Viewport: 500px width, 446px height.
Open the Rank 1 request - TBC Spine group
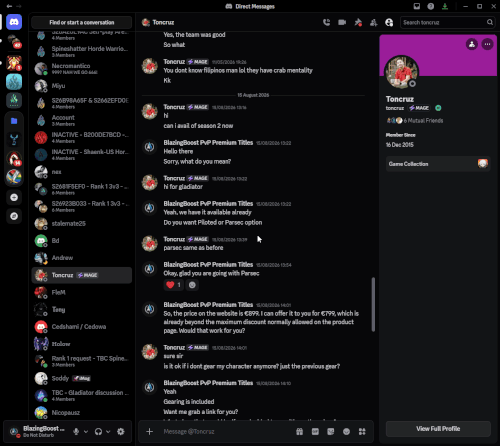(82, 361)
